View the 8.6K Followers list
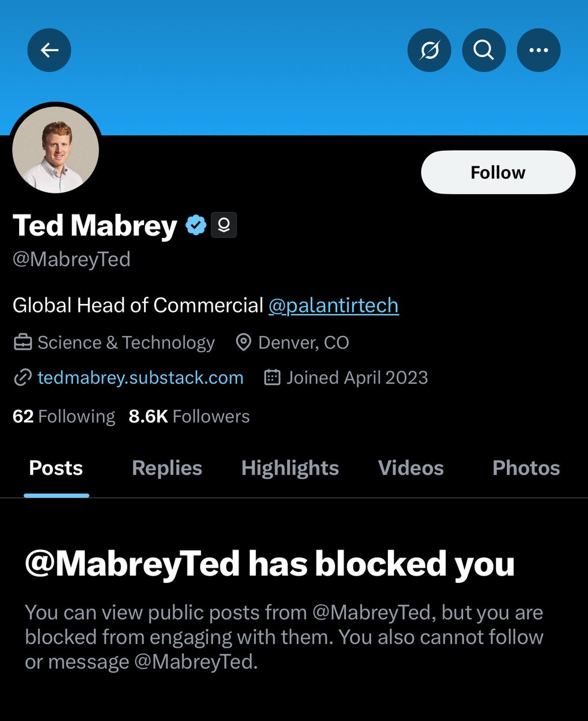 coord(189,416)
